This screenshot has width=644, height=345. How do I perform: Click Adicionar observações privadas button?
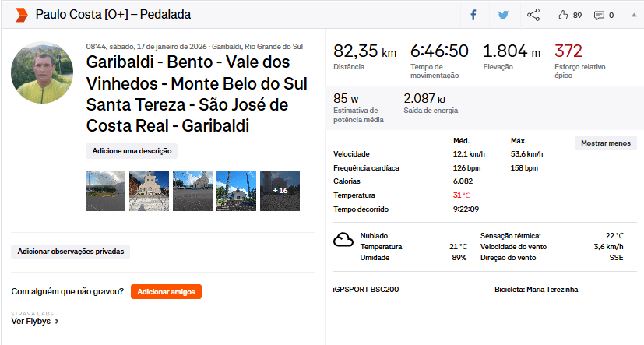click(70, 252)
